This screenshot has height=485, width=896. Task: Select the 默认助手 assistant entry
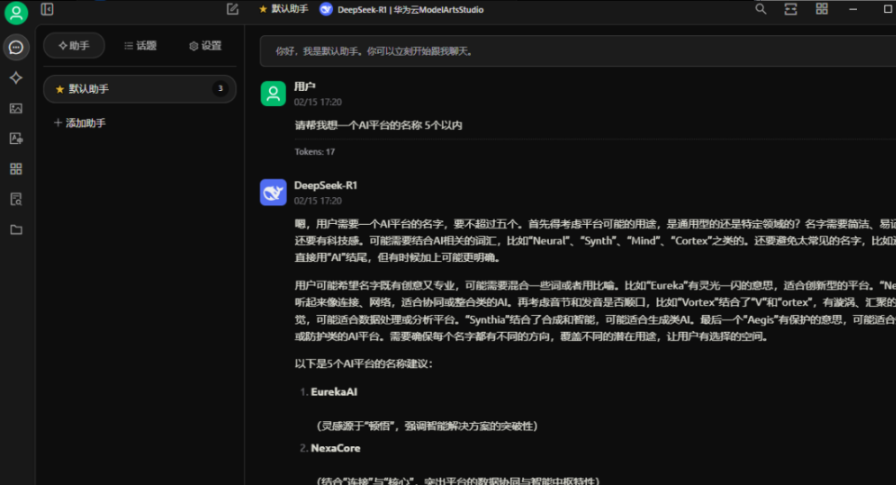140,89
